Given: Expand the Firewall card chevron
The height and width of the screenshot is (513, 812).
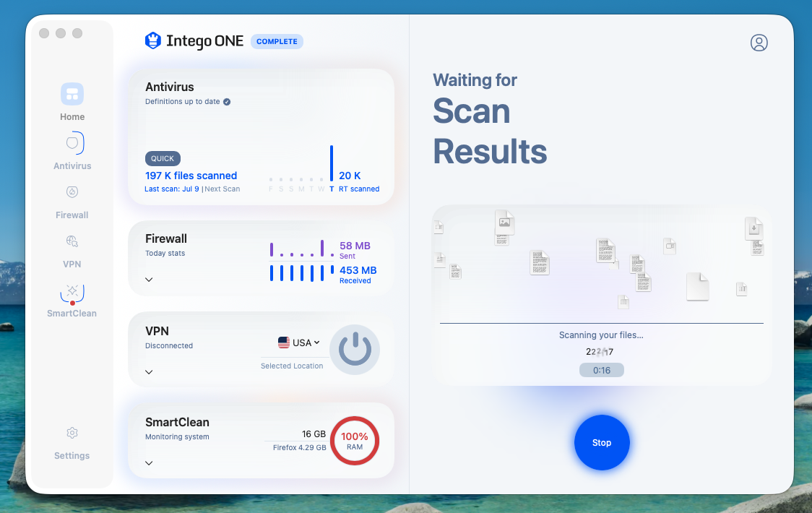Looking at the screenshot, I should (149, 280).
